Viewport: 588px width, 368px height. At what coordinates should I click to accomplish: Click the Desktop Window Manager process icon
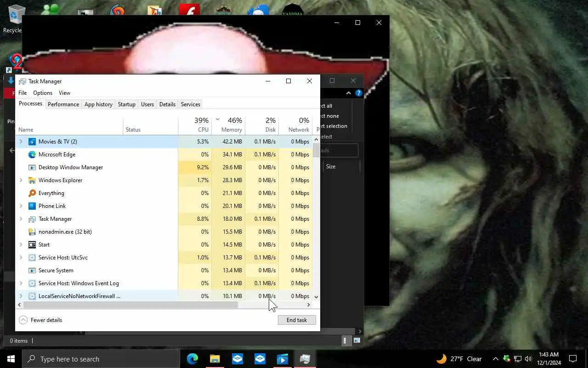coord(32,167)
